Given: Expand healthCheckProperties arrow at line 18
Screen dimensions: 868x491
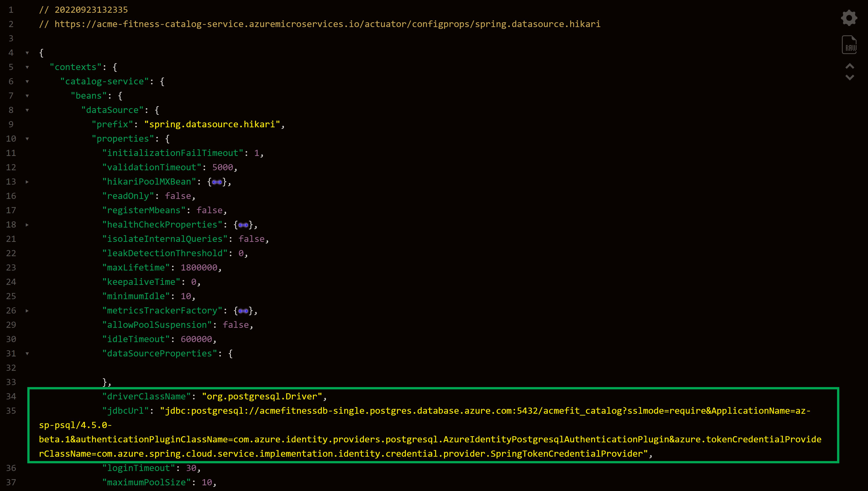Looking at the screenshot, I should point(27,225).
